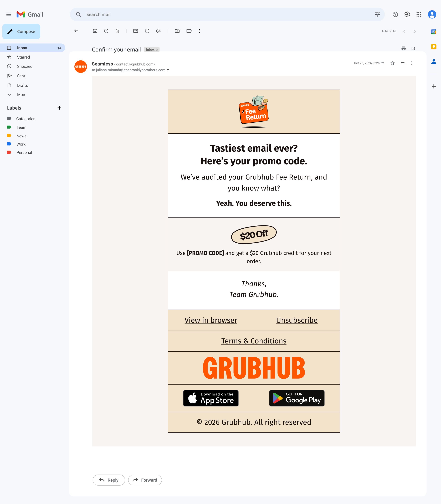Open Terms & Conditions link
Screen dimensions: 441x504
[254, 341]
